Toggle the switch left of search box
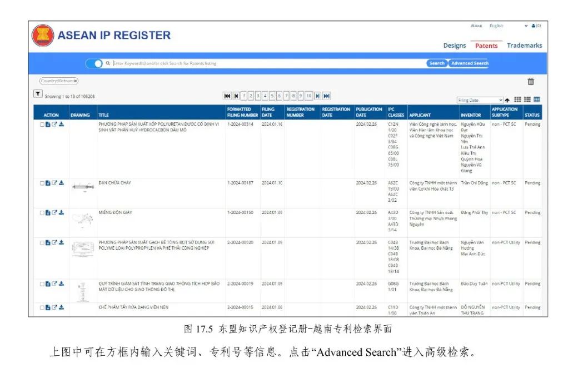 (94, 63)
